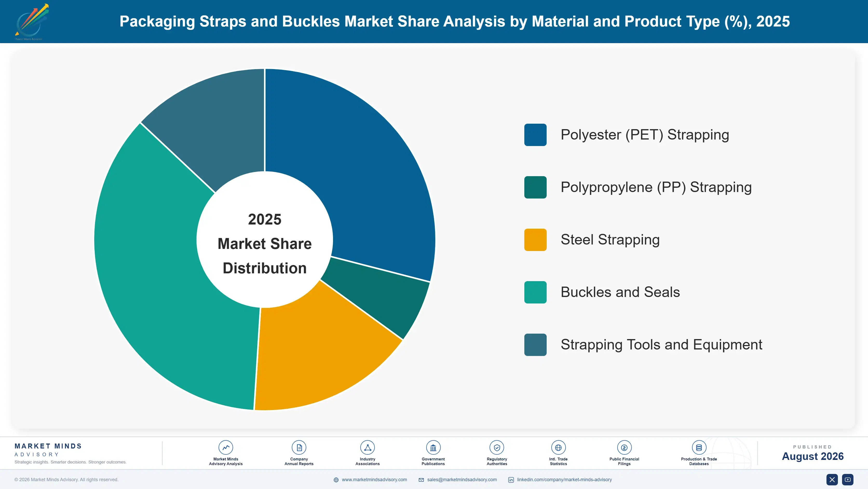
Task: Click the 'Polypropylene (PP) Strapping' legend label
Action: click(656, 187)
